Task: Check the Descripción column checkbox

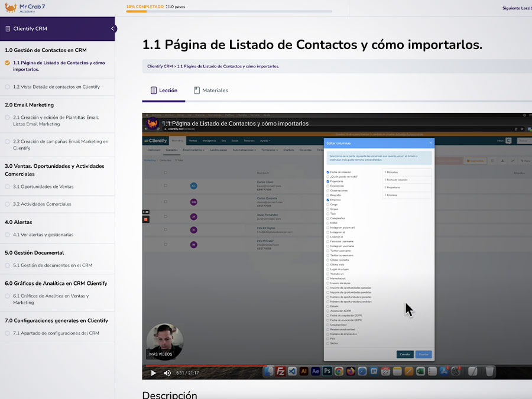Action: point(327,186)
